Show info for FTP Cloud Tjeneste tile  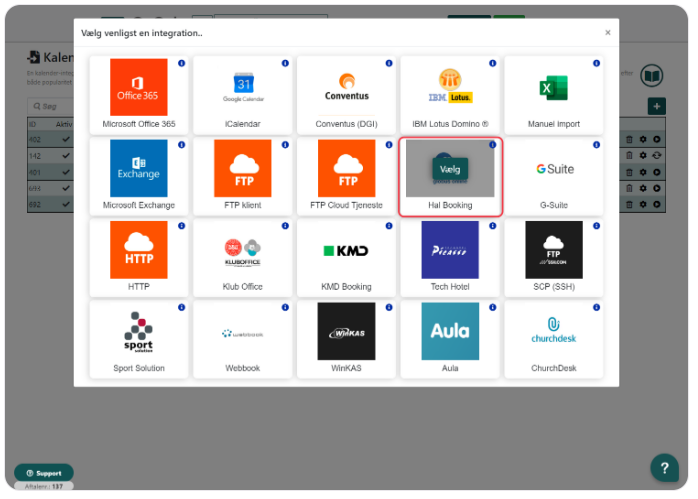[389, 145]
